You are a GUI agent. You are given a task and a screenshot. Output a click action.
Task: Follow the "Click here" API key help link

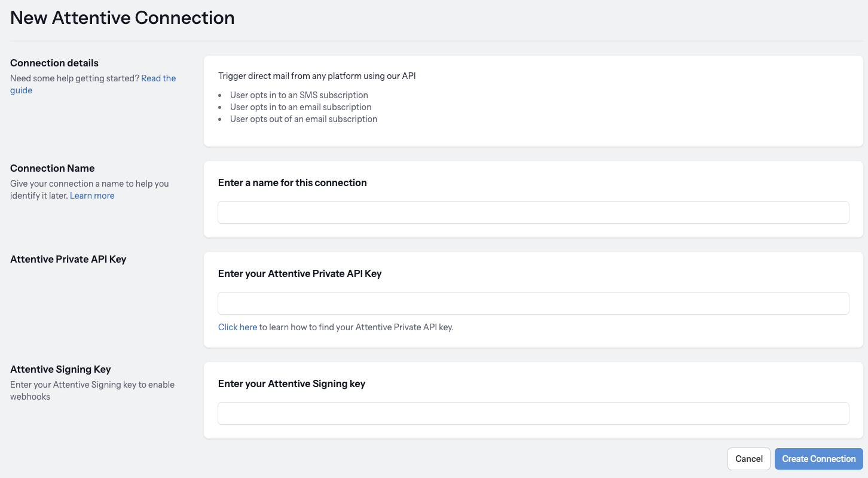pyautogui.click(x=237, y=327)
